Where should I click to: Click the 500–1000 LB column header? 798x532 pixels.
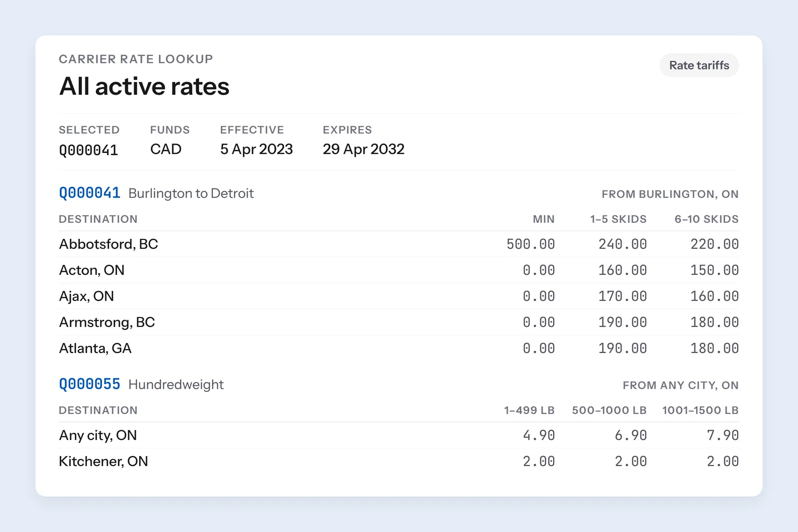pos(609,410)
